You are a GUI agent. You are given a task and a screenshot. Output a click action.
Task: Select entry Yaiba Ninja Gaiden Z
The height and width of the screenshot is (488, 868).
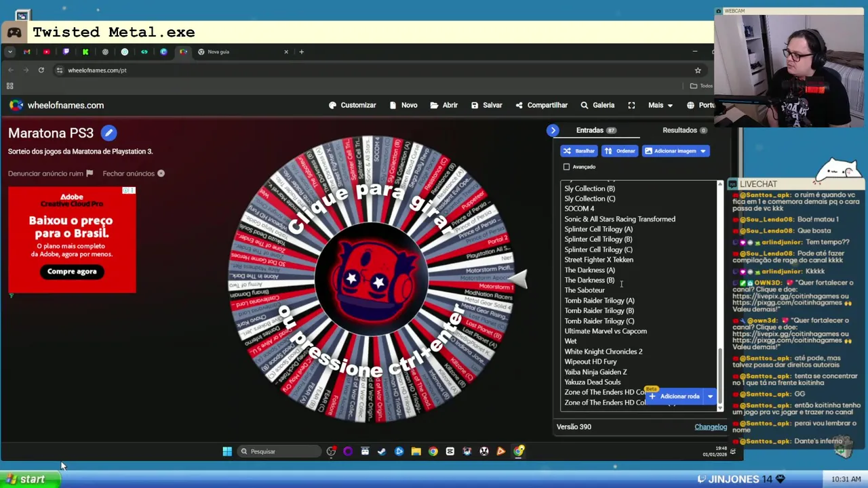coord(595,371)
